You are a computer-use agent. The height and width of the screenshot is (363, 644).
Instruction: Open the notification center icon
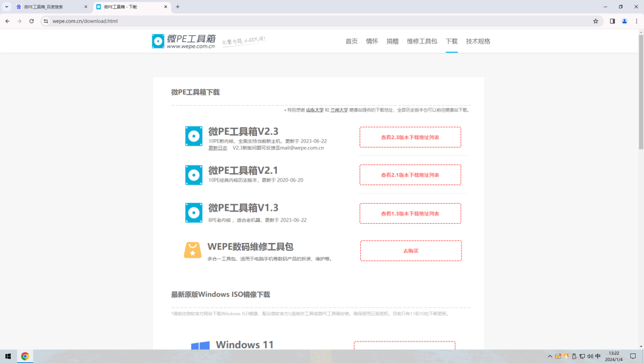(x=633, y=356)
